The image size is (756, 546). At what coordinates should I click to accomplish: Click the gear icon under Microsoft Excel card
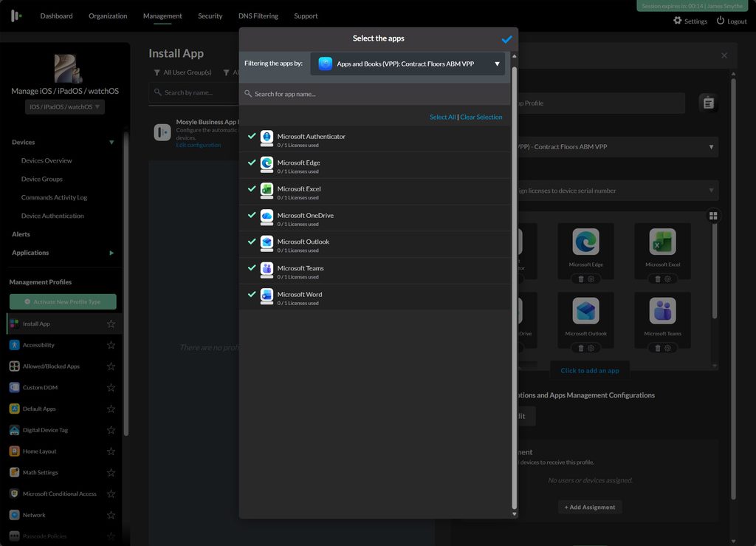click(667, 279)
